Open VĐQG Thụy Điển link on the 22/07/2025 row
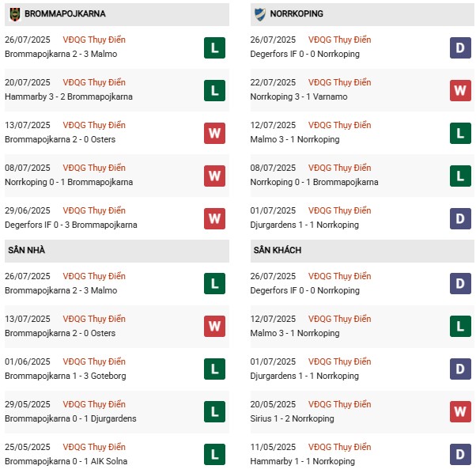The image size is (476, 473). 341,82
